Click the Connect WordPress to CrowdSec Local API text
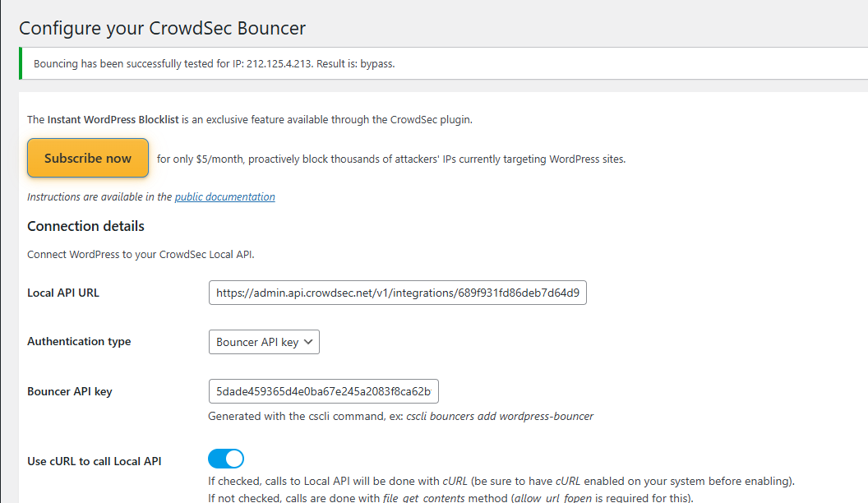The image size is (868, 503). point(141,255)
